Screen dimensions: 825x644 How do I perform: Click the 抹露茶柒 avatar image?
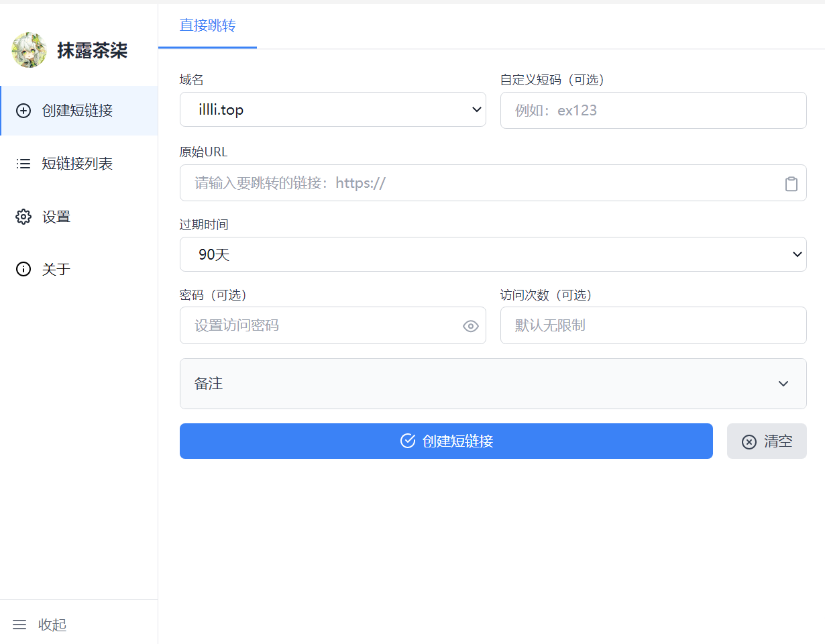coord(29,50)
